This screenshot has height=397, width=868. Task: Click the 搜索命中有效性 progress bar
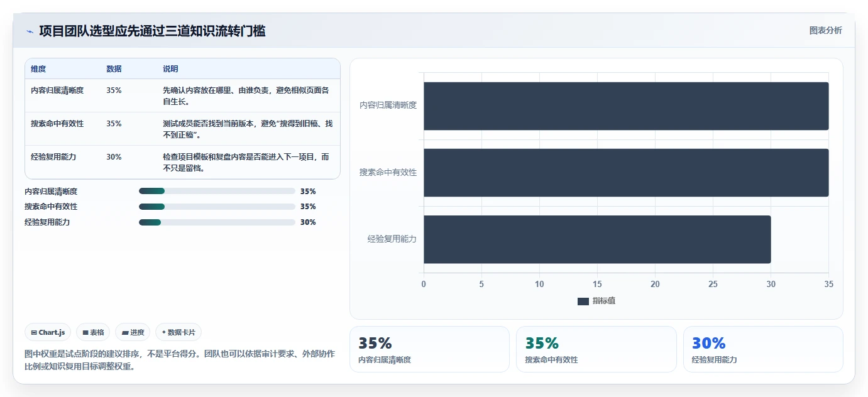point(217,207)
